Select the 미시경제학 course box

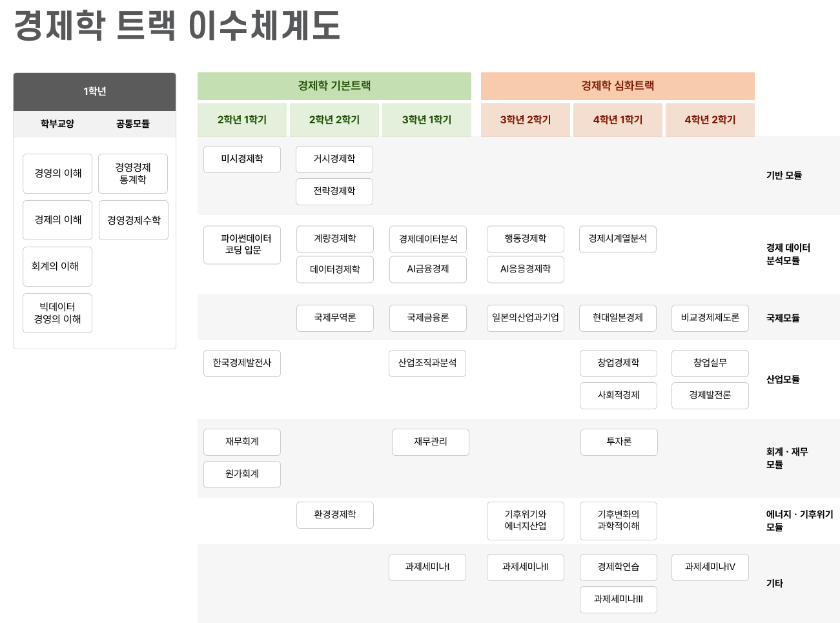tap(242, 159)
